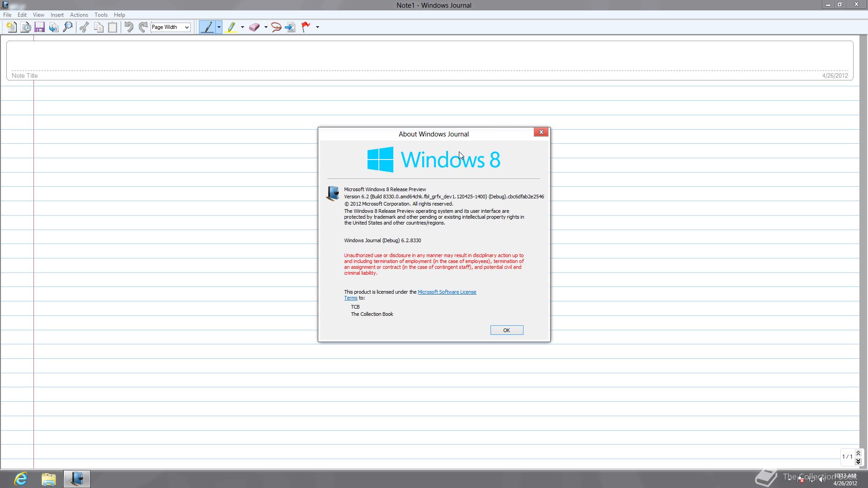Click OK in About Windows Journal
The width and height of the screenshot is (868, 488).
click(x=507, y=330)
